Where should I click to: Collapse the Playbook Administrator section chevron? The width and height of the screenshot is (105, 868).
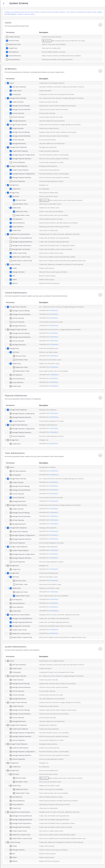click(100, 398)
